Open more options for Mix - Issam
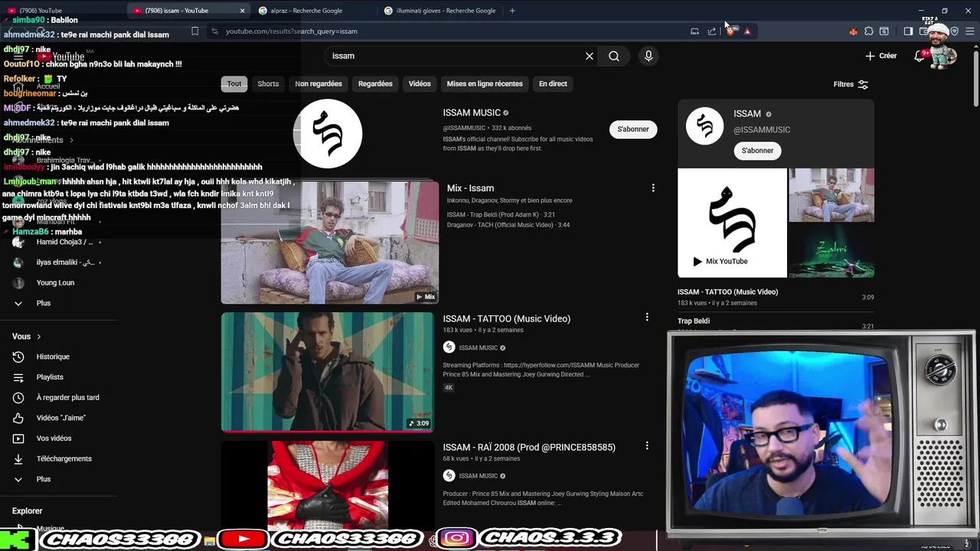The height and width of the screenshot is (551, 980). (653, 188)
